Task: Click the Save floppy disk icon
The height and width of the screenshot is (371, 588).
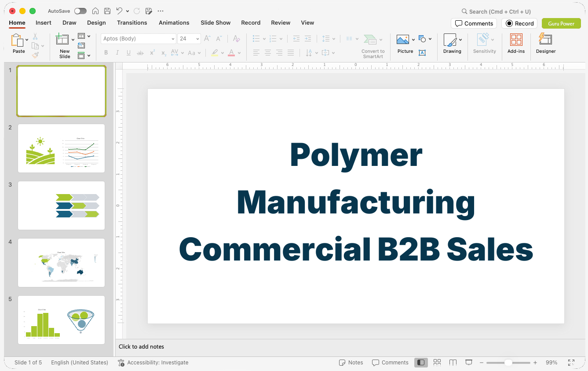Action: [x=107, y=11]
